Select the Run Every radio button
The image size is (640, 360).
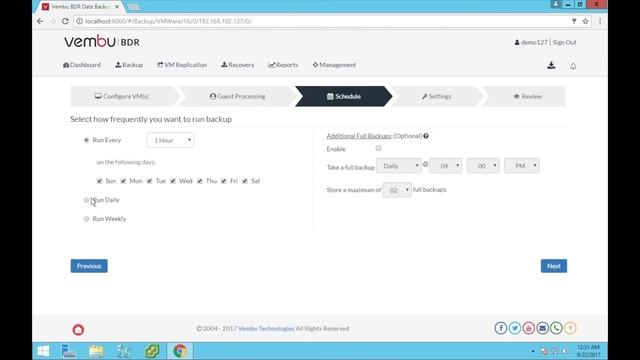coord(86,140)
